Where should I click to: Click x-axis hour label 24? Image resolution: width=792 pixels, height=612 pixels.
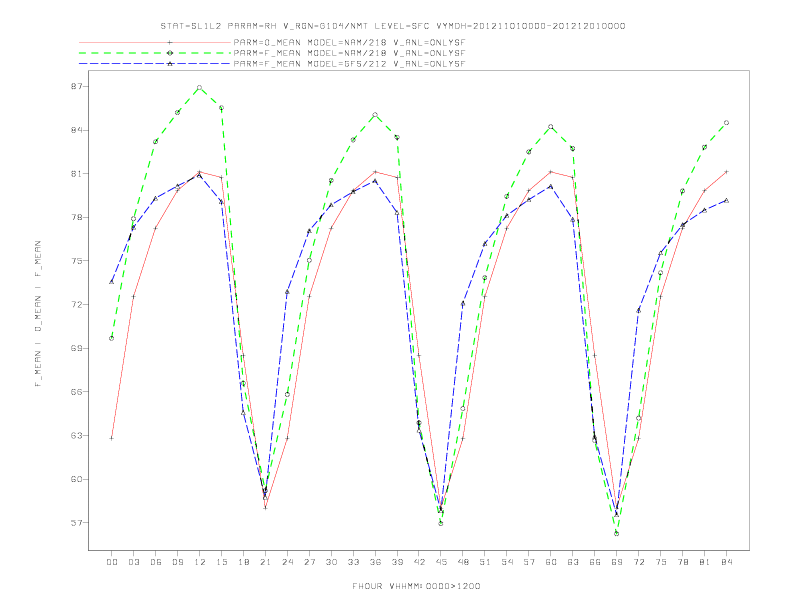[287, 562]
